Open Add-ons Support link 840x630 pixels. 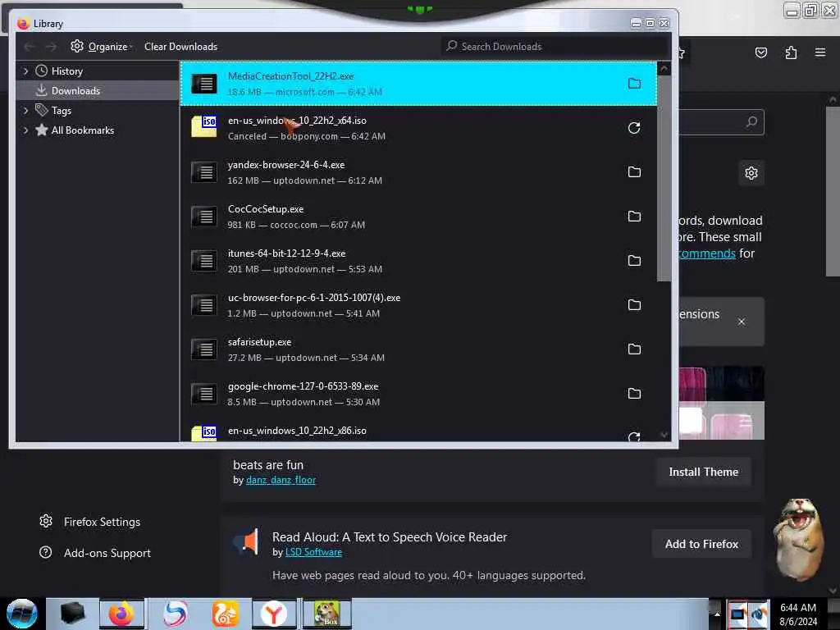(95, 553)
